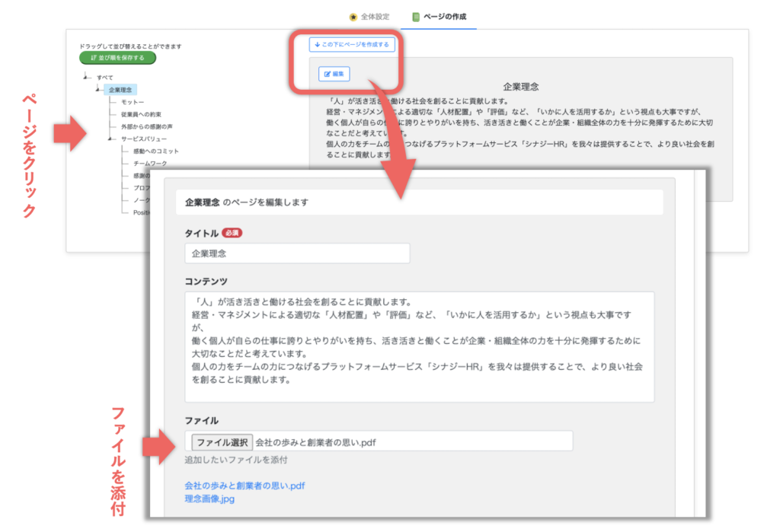Collapse the すべて root tree node
The height and width of the screenshot is (532, 780).
pos(87,78)
